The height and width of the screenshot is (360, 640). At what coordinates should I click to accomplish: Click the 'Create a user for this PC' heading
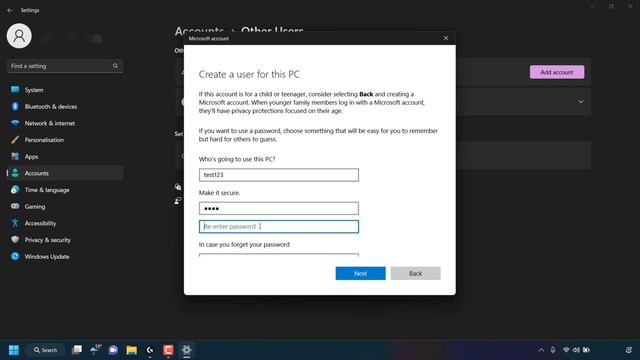click(x=249, y=74)
